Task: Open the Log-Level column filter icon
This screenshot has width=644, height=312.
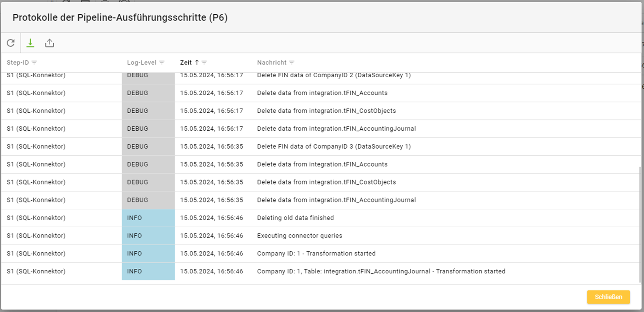Action: pos(162,62)
